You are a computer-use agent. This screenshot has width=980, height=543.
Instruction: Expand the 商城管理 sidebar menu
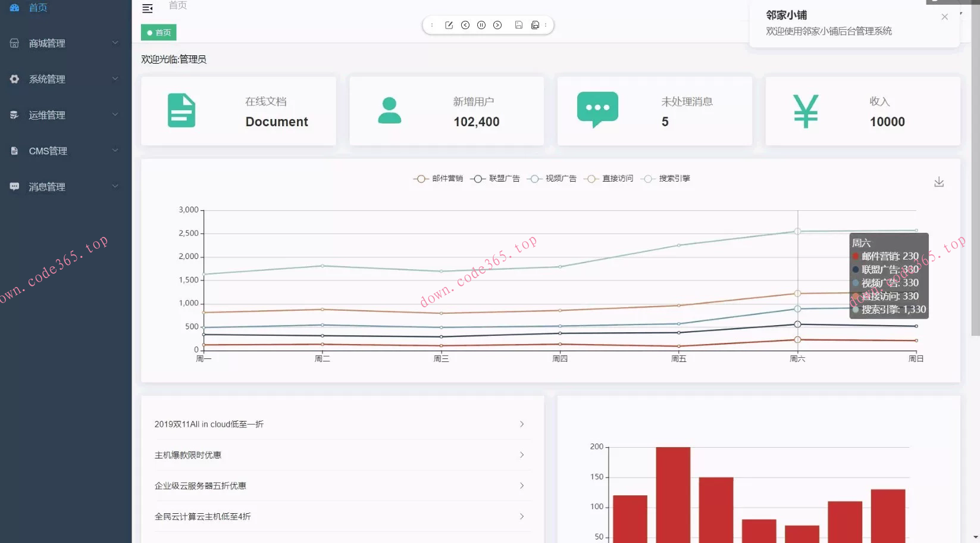click(x=65, y=43)
